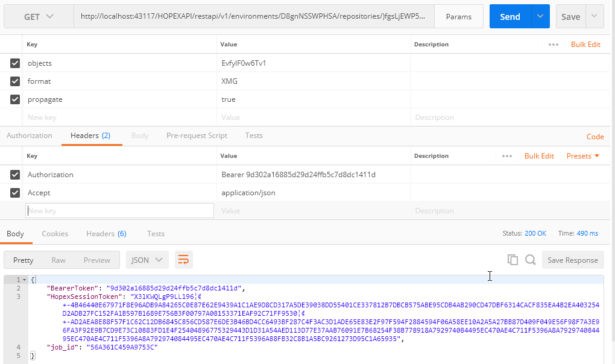
Task: Expand the Presets dropdown
Action: tap(583, 156)
